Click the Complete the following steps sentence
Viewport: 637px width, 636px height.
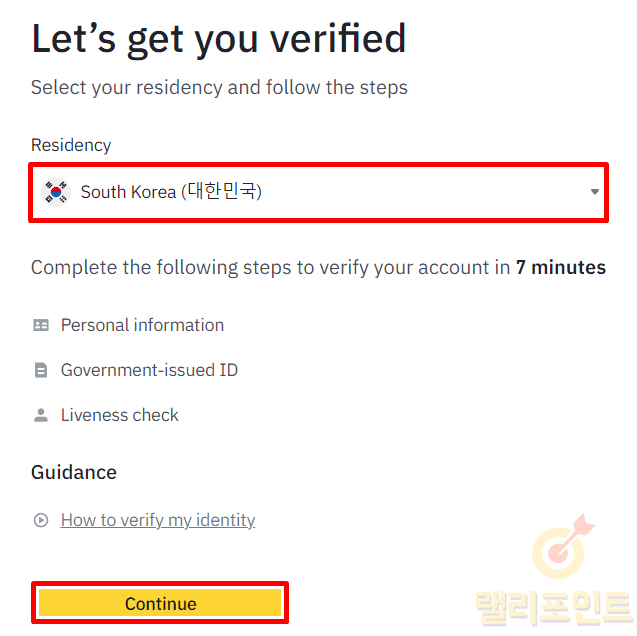pos(270,267)
